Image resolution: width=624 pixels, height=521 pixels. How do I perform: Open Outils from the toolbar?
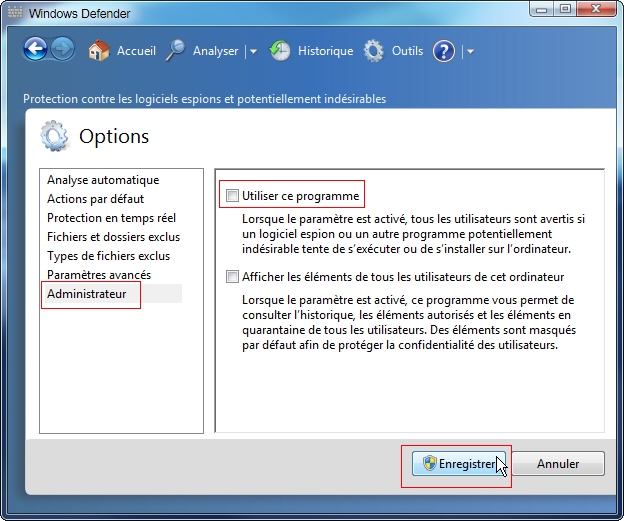click(x=407, y=51)
